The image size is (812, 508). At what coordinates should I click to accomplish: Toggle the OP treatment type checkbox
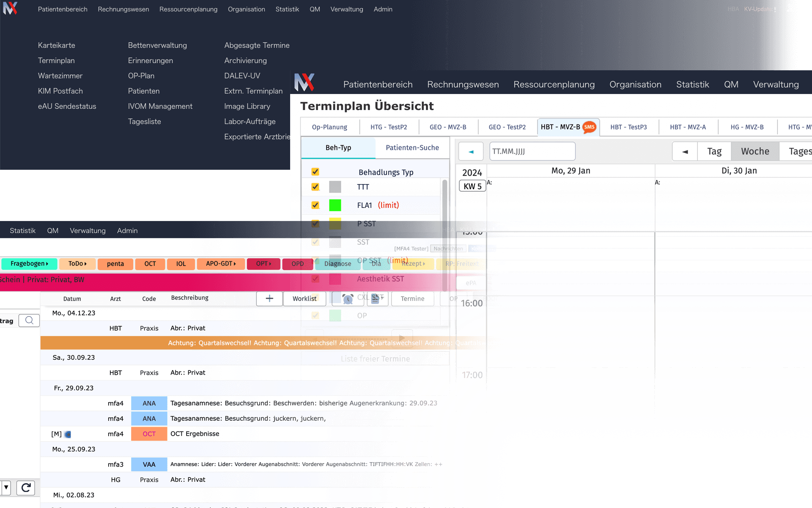pos(315,315)
